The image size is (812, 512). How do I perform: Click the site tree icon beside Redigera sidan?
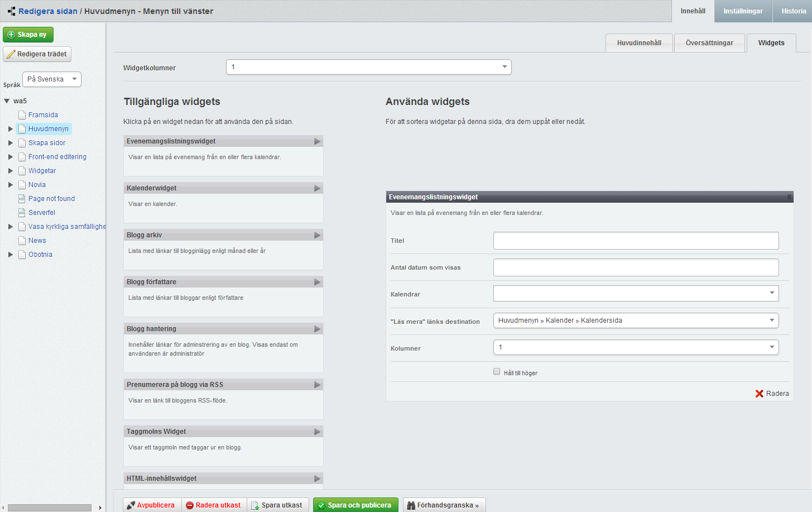12,11
